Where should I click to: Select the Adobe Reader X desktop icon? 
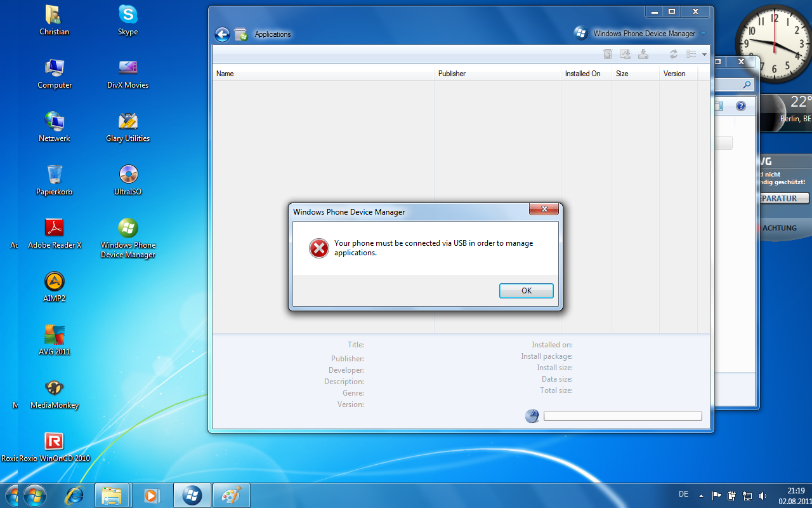click(x=55, y=234)
